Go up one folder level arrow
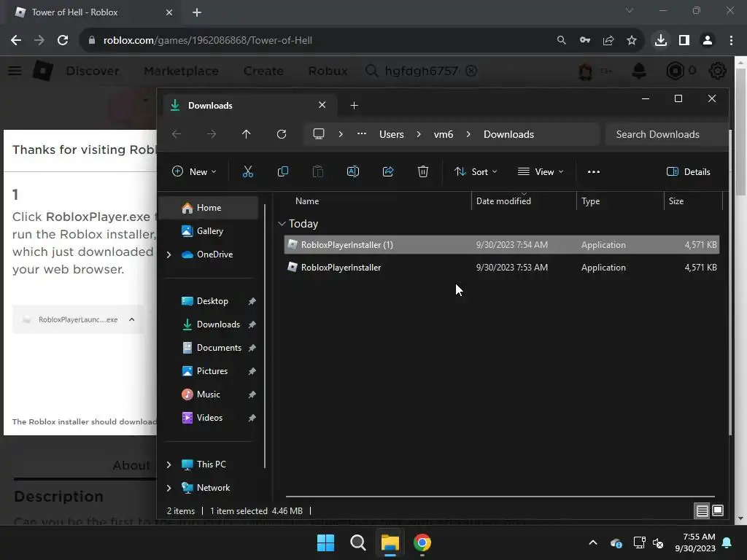Image resolution: width=747 pixels, height=560 pixels. click(247, 134)
